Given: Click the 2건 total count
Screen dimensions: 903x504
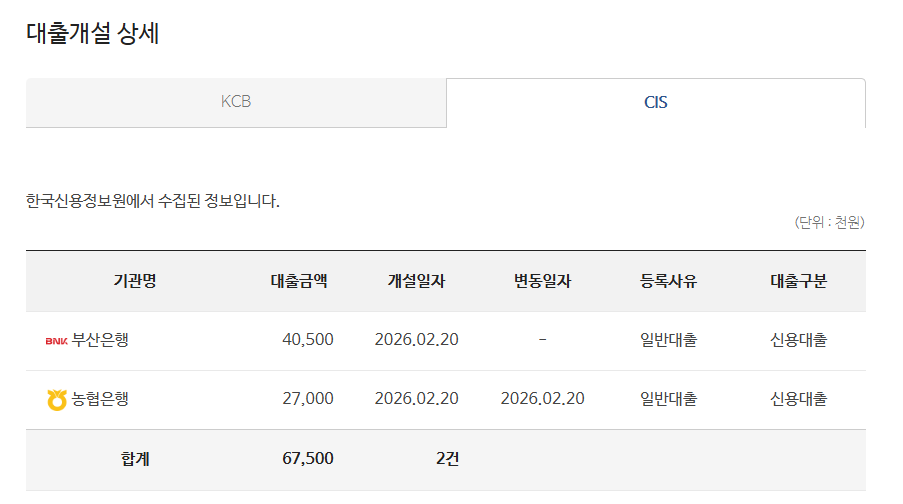Looking at the screenshot, I should [x=447, y=459].
